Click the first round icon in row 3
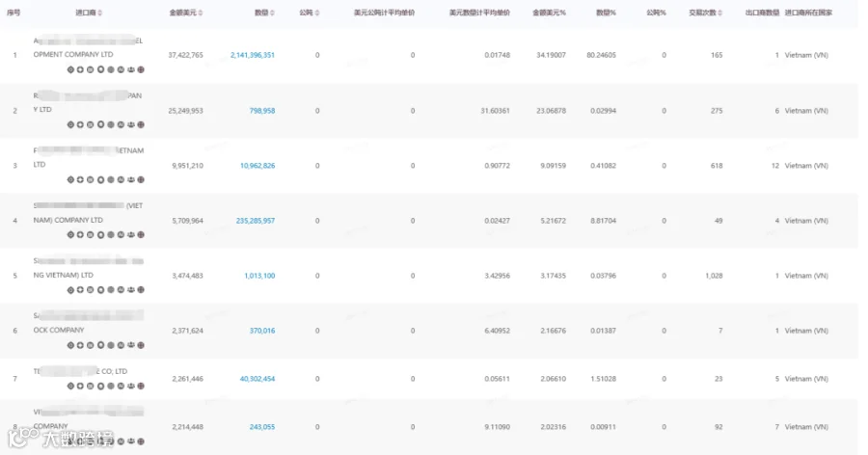 coord(70,180)
